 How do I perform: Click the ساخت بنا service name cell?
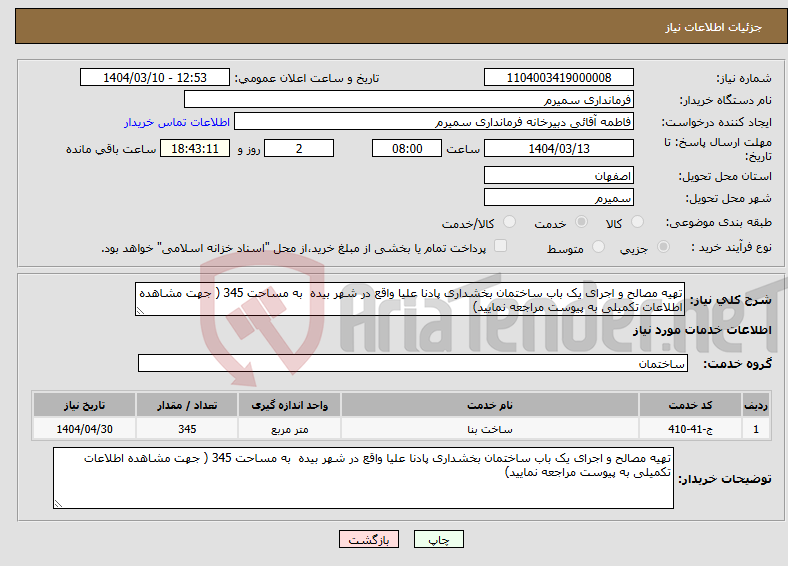tap(489, 429)
